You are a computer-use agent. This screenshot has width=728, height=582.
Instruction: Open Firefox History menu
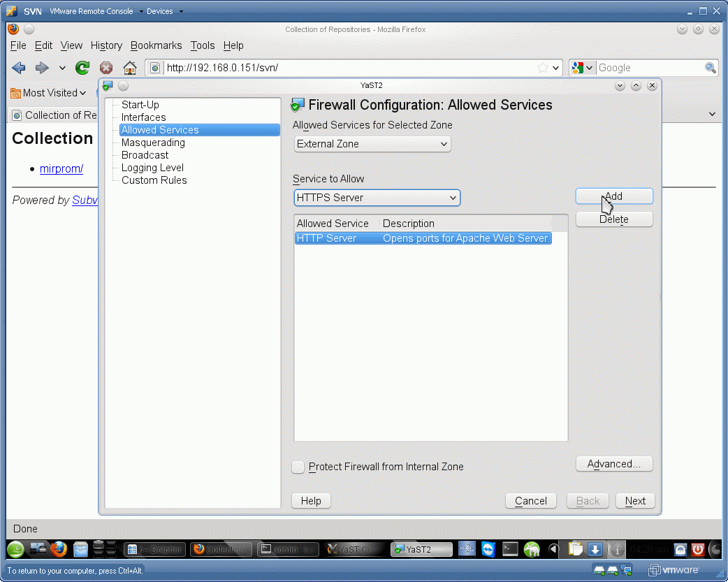(x=106, y=45)
